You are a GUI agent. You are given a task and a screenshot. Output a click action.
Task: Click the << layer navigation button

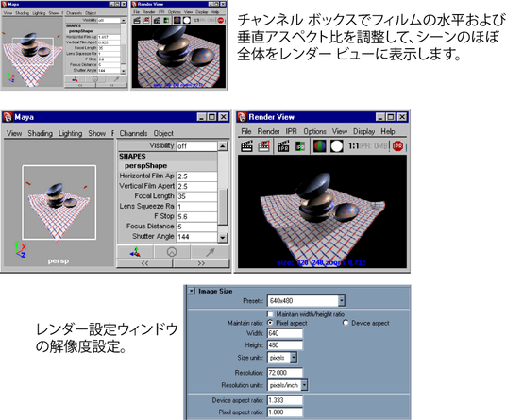coord(144,263)
